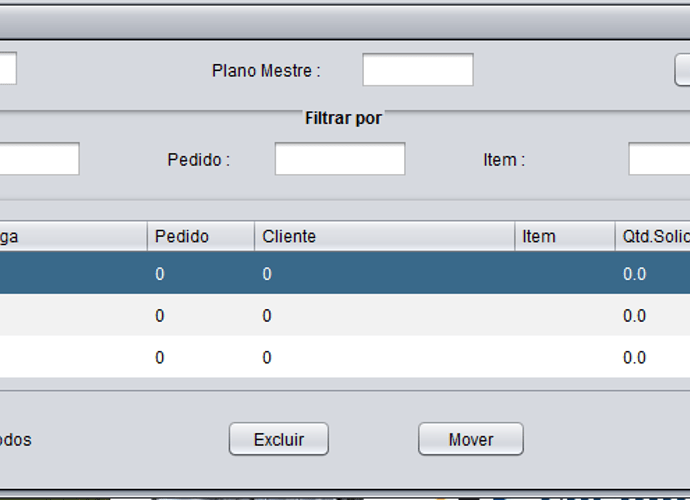Image resolution: width=690 pixels, height=500 pixels.
Task: Click the partially visible left filter field
Action: click(x=40, y=158)
